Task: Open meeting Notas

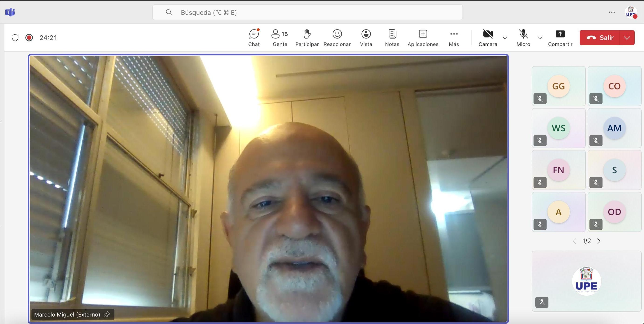Action: [392, 38]
